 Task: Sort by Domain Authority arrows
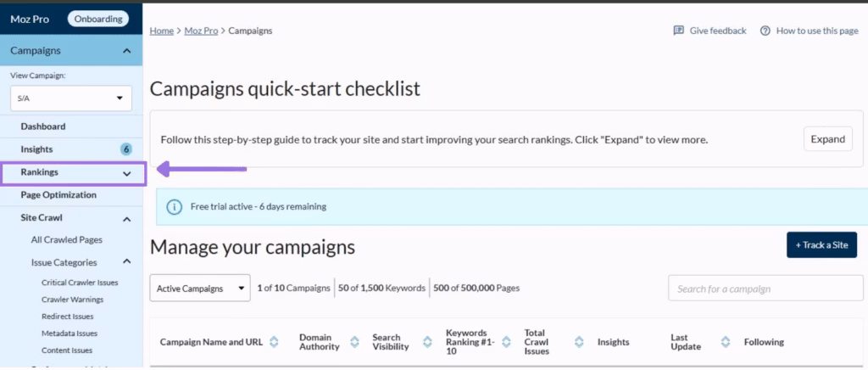352,342
